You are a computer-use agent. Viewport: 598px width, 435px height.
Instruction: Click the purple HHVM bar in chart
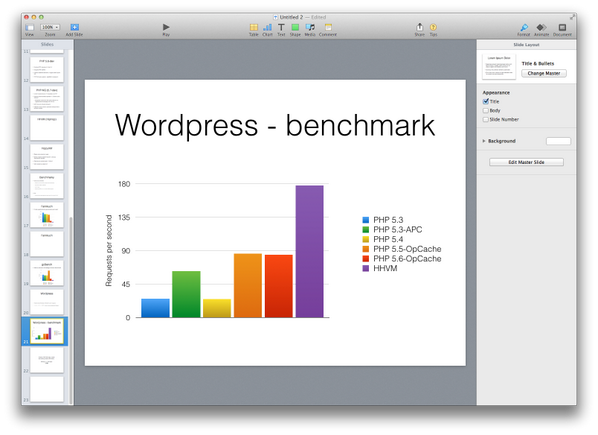tap(309, 251)
